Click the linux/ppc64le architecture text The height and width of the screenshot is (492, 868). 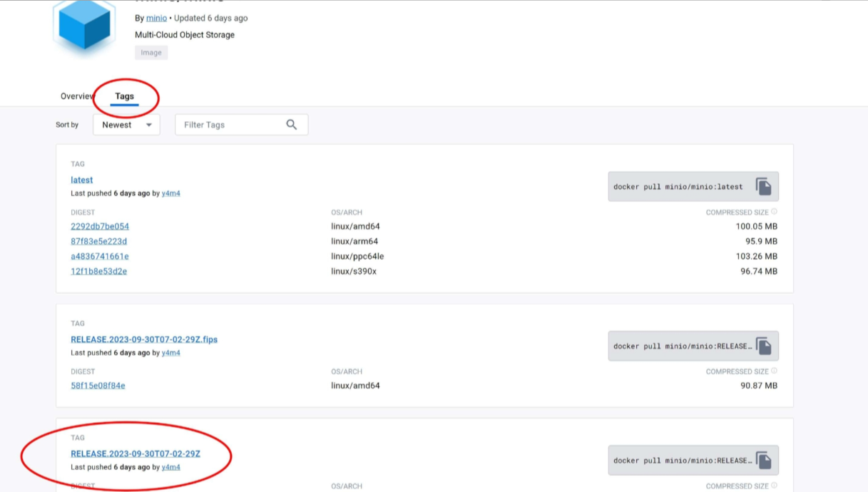click(x=357, y=257)
